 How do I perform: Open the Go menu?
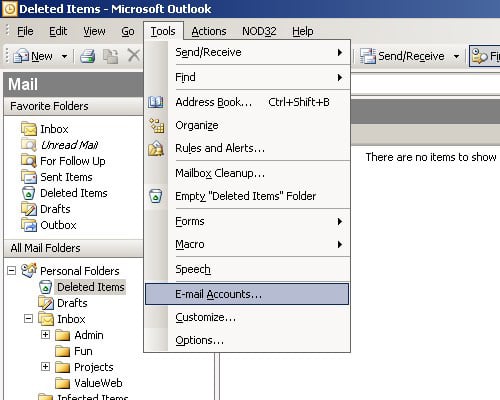[x=128, y=31]
